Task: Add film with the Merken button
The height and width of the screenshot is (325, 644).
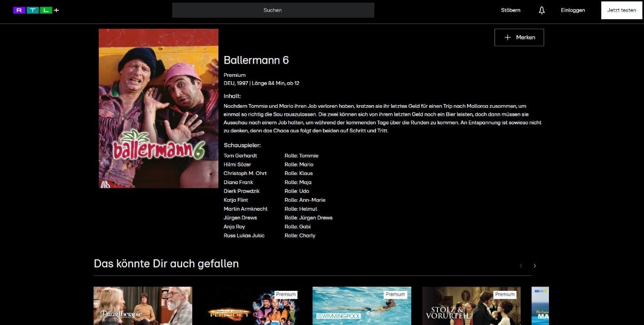Action: [519, 37]
